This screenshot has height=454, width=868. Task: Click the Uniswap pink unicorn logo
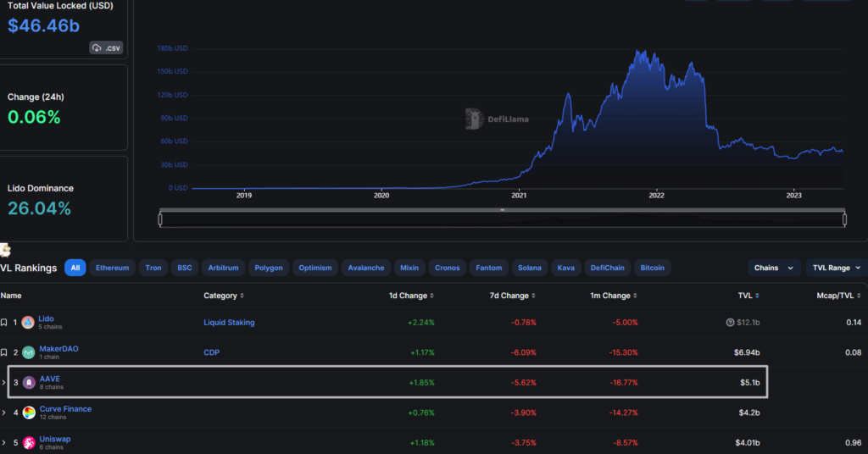(29, 442)
